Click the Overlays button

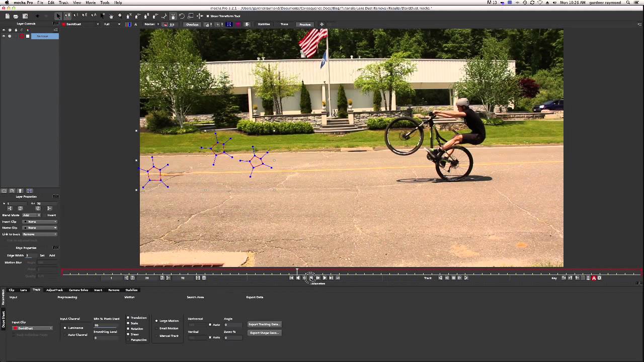pos(193,24)
